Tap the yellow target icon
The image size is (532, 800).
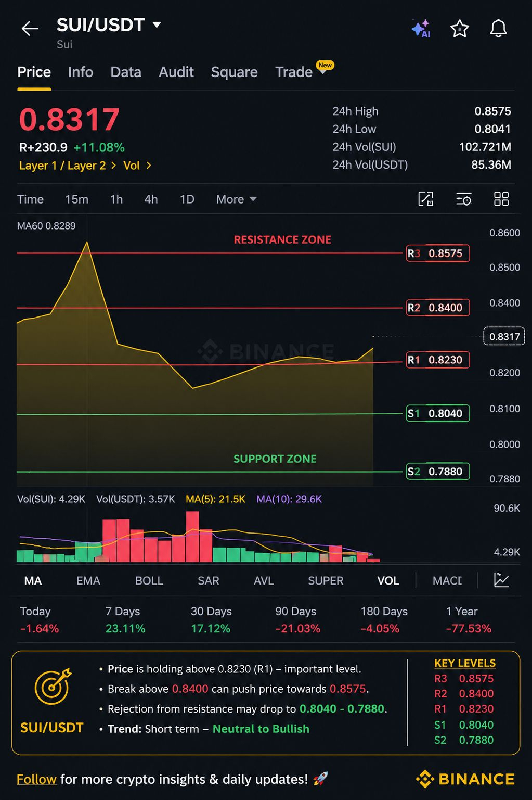52,687
